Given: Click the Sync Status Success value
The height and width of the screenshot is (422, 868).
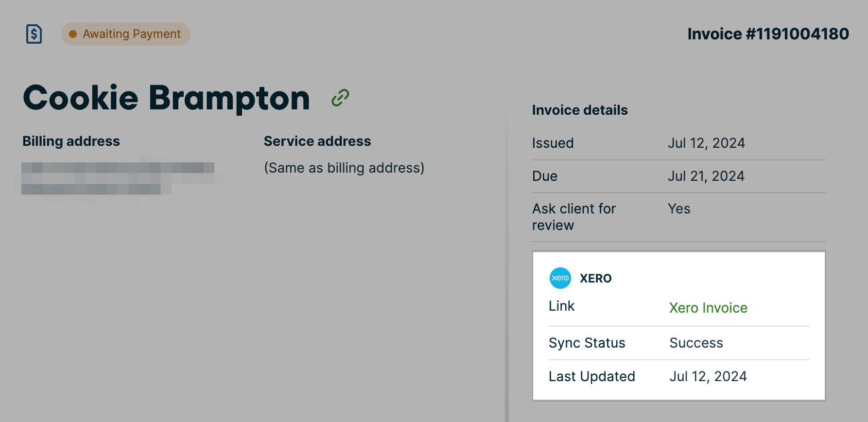Looking at the screenshot, I should click(696, 343).
